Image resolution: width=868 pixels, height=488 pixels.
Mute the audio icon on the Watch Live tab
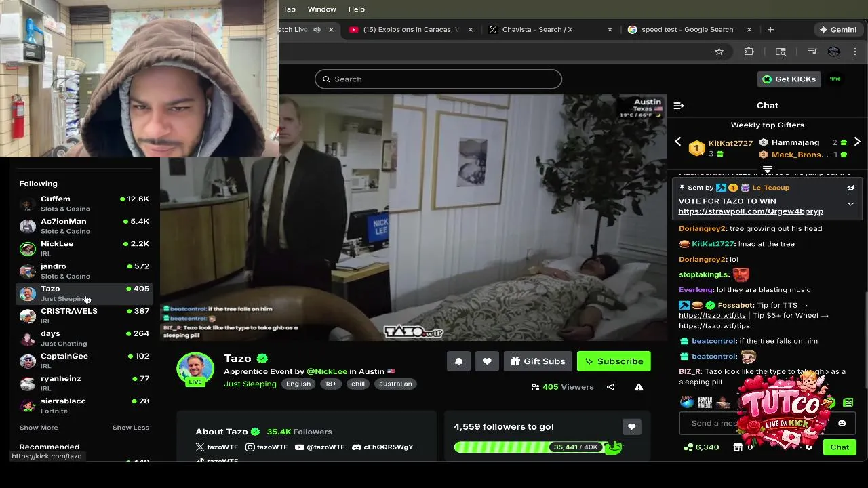317,30
